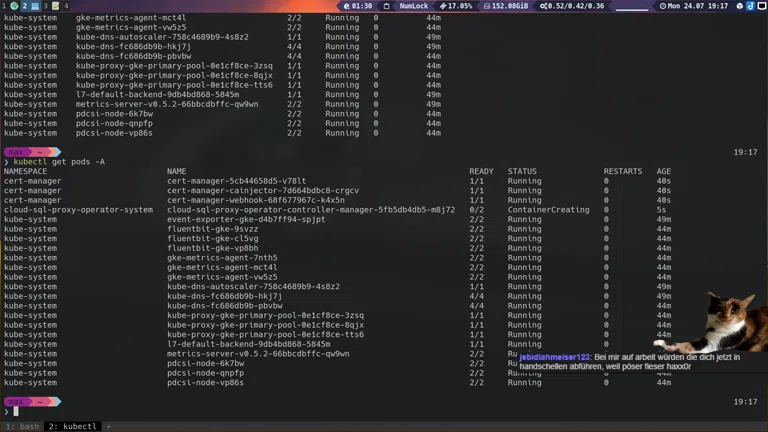The height and width of the screenshot is (432, 768).
Task: Click the NumLock status indicator
Action: pyautogui.click(x=413, y=6)
